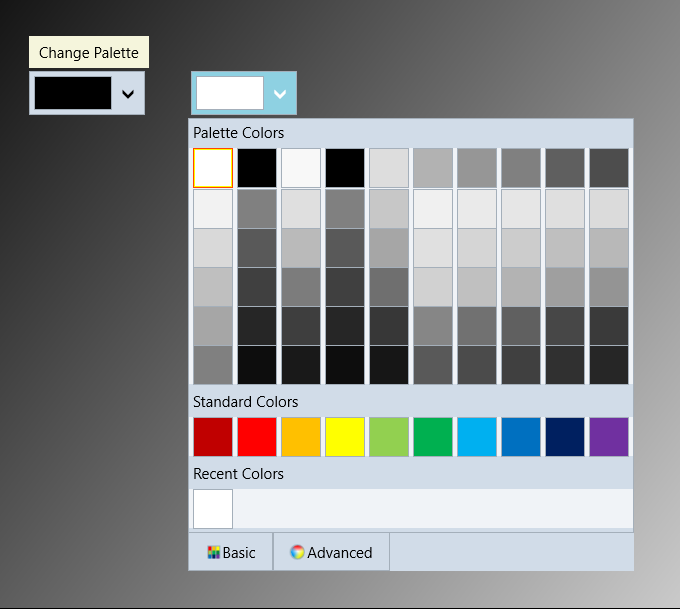Collapse the white color picker dropdown arrow
Image resolution: width=680 pixels, height=609 pixels.
click(x=280, y=94)
